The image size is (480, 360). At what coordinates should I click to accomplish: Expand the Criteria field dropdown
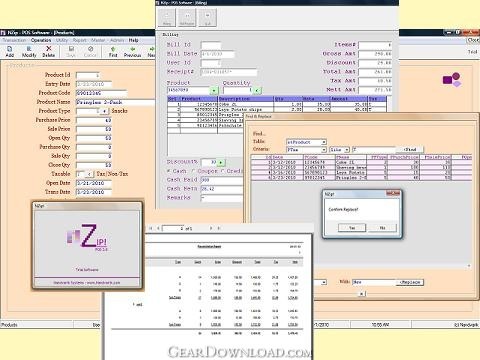pos(324,150)
